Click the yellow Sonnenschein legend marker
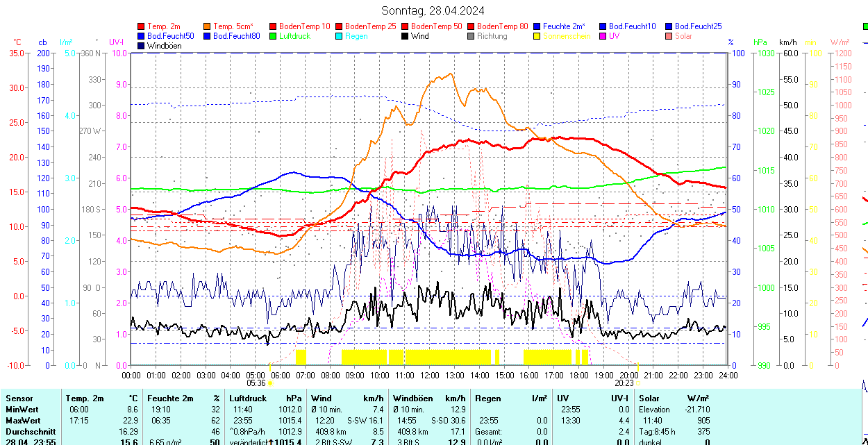The image size is (868, 445). click(537, 36)
